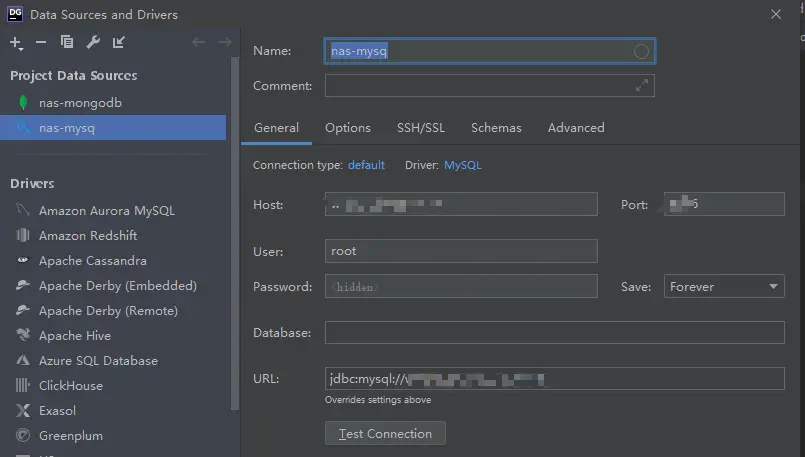Open the SSH/SSL tab
The height and width of the screenshot is (457, 805).
click(421, 128)
